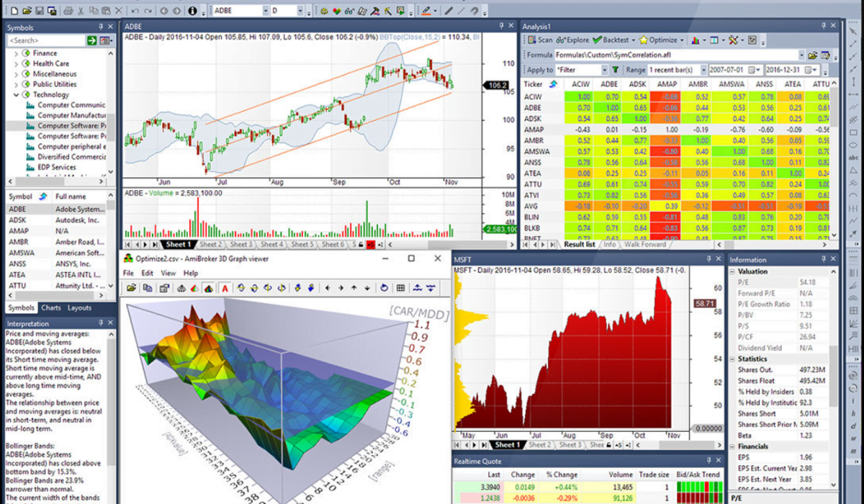Screen dimensions: 864x504
Task: Click the green filter funnel icon next to Apply to
Action: tap(614, 70)
